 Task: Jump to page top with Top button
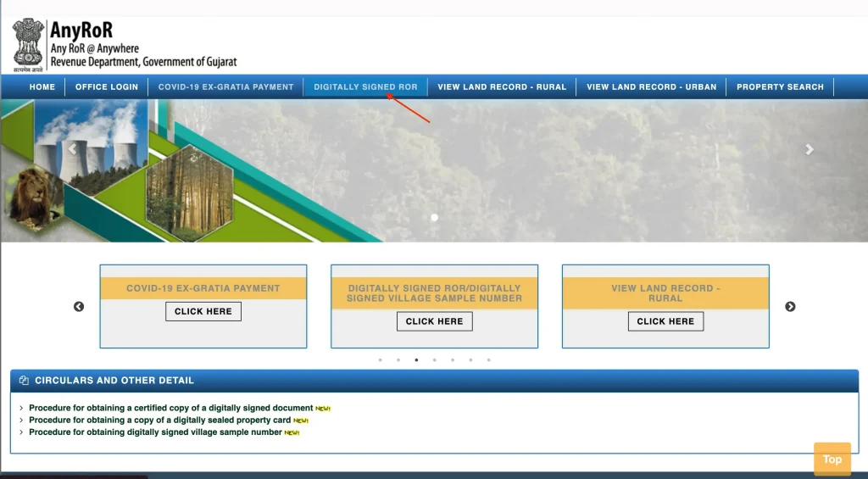832,459
